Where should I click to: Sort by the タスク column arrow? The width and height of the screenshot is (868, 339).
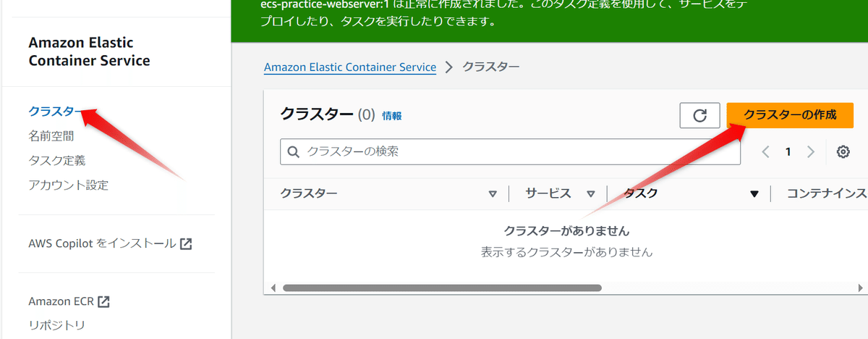754,194
